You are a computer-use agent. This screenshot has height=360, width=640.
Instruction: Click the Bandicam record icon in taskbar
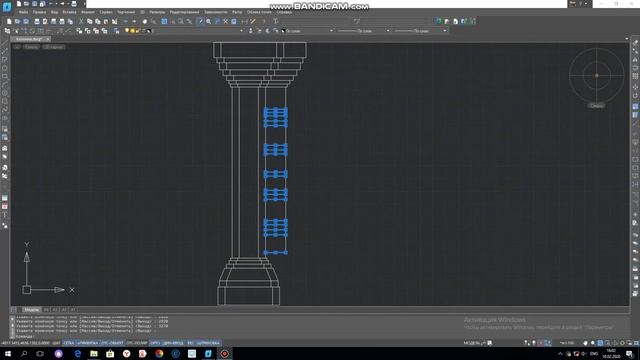(224, 353)
